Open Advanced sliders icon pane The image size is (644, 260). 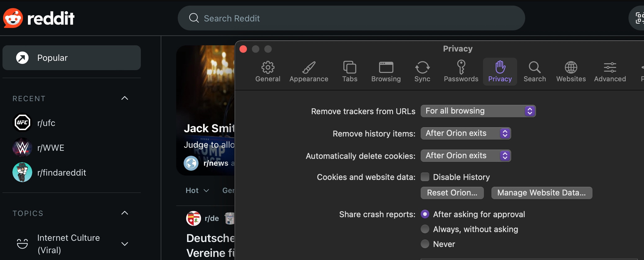click(x=610, y=68)
